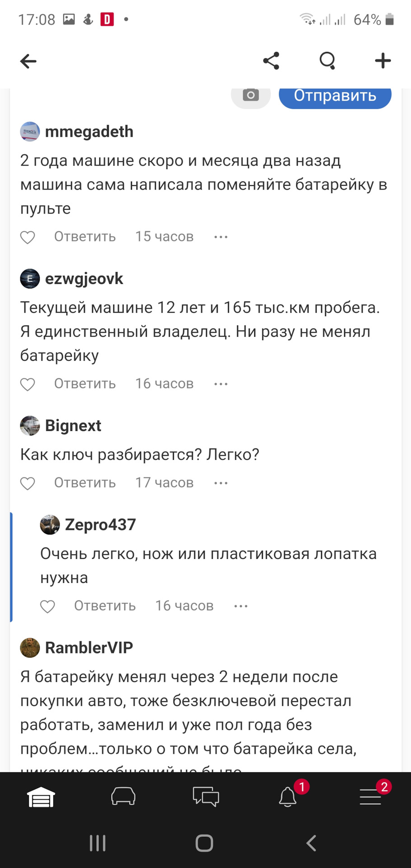The image size is (411, 868).
Task: Like Zepro437's reply with the heart
Action: (x=47, y=606)
